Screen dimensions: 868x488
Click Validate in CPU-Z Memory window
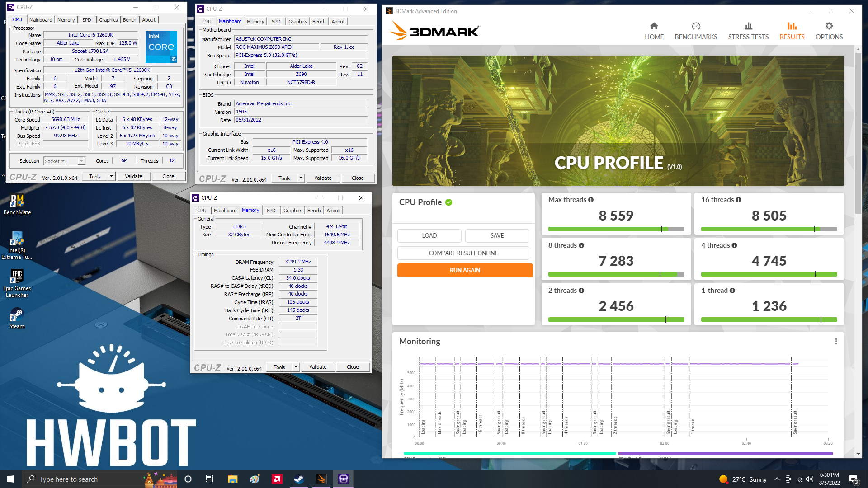coord(318,367)
